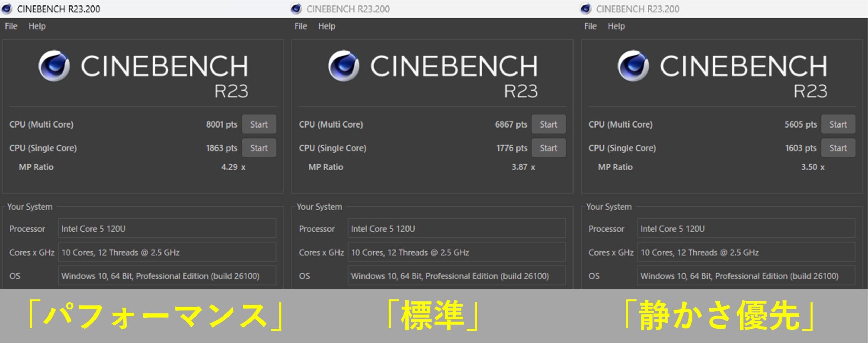868x343 pixels.
Task: Click Processor field in the 6867 pts window
Action: [x=457, y=228]
